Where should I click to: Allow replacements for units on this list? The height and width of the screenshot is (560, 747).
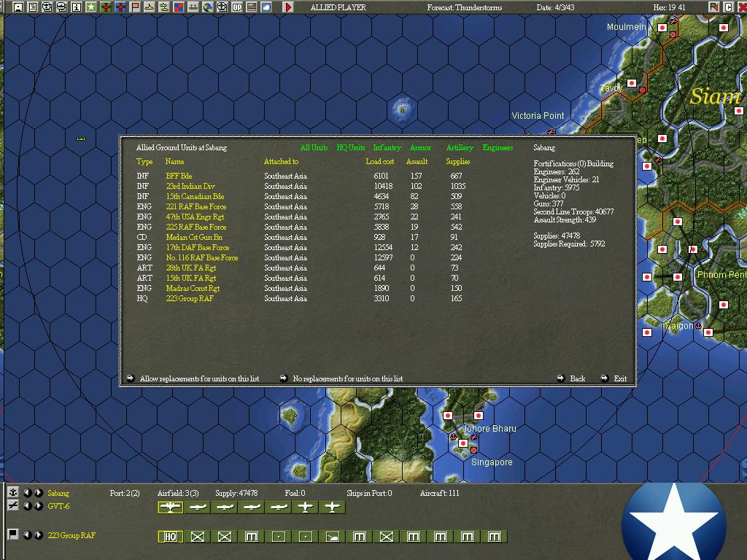coord(193,378)
